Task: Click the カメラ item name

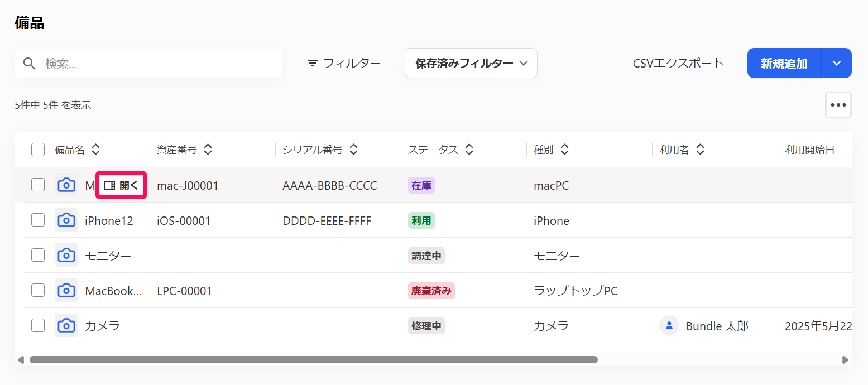Action: (x=103, y=326)
